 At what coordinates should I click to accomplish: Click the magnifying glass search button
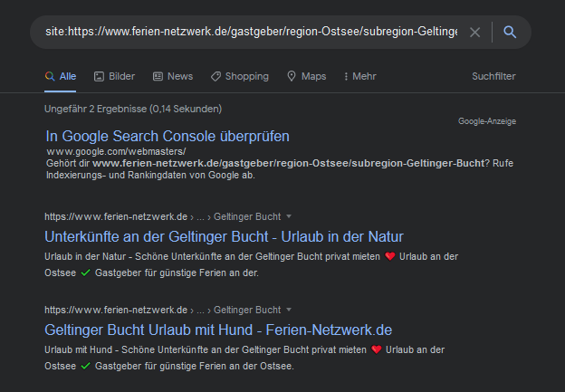pos(510,33)
